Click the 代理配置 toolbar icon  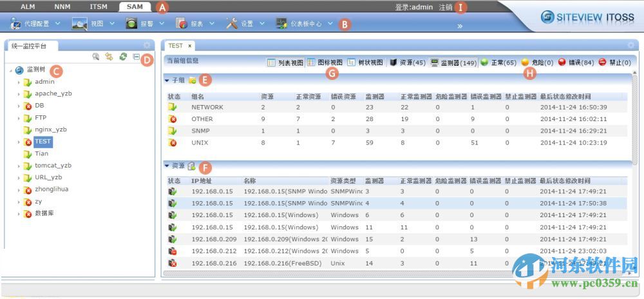[15, 24]
